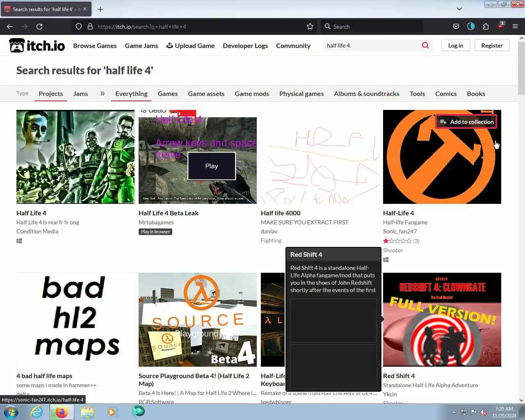This screenshot has height=420, width=525.
Task: Click the double-arrow type filter expander
Action: click(x=103, y=94)
